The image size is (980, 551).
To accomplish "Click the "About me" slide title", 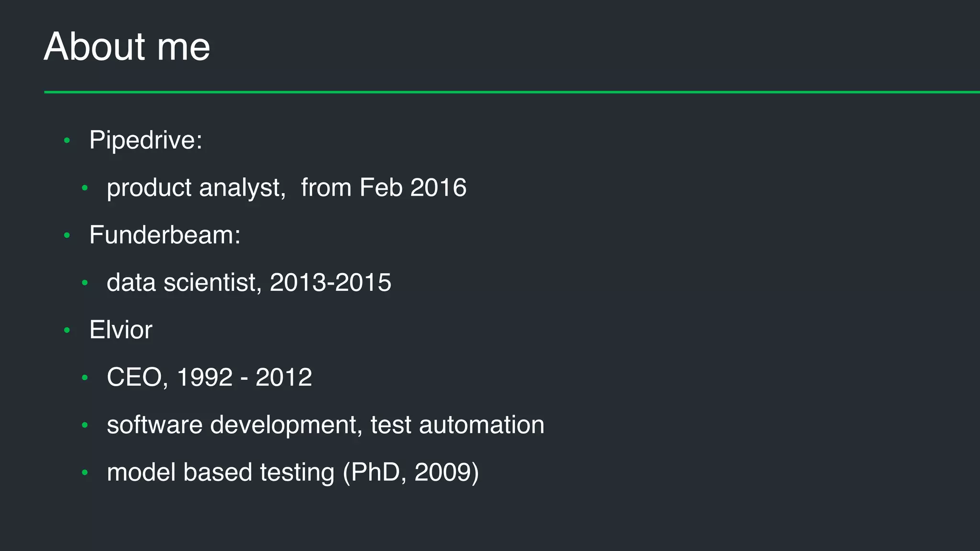I will pos(127,47).
